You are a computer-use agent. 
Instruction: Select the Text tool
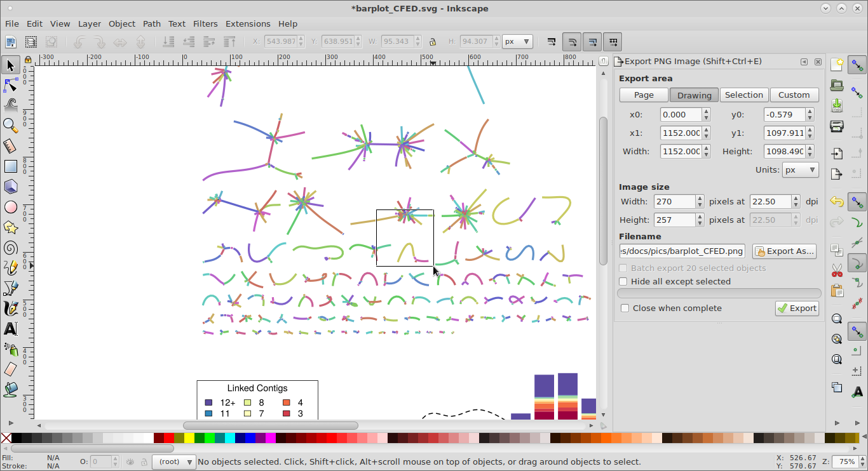(10, 329)
